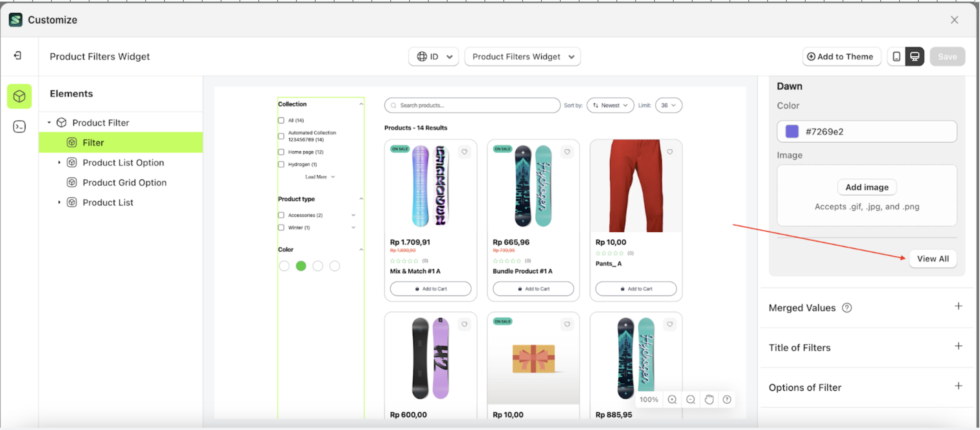Click the exit editor icon
Viewport: 980px width, 430px height.
[x=18, y=55]
